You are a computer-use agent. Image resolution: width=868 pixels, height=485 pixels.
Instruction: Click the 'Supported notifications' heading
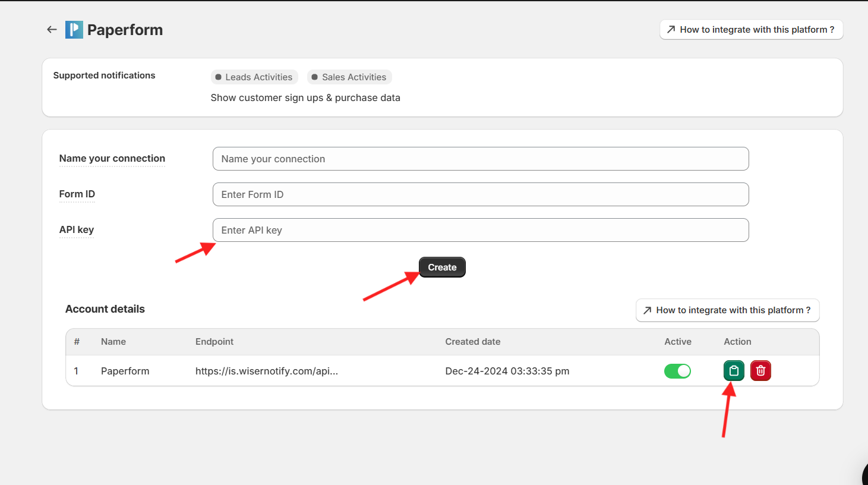pyautogui.click(x=104, y=75)
